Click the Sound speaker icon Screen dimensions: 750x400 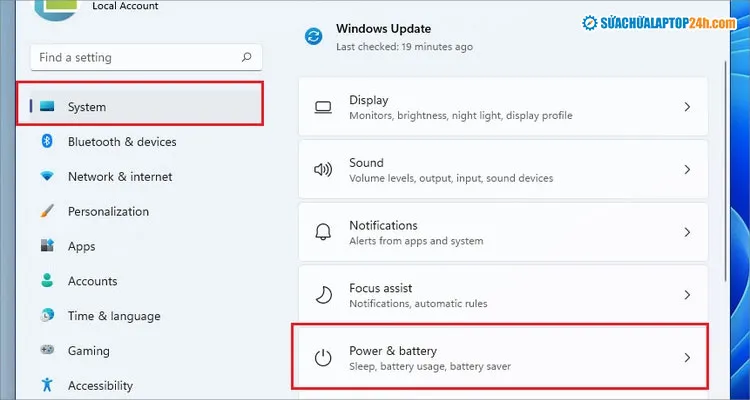point(323,170)
